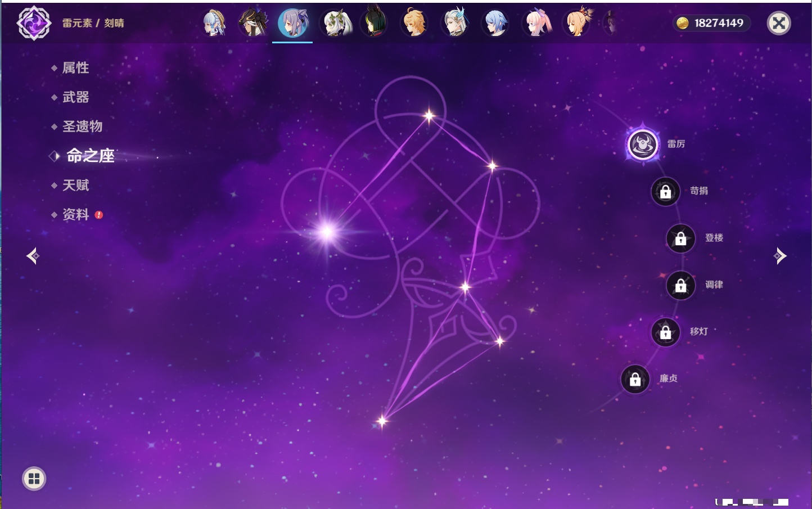Open the 武器 weapon menu
The width and height of the screenshot is (812, 509).
(75, 97)
